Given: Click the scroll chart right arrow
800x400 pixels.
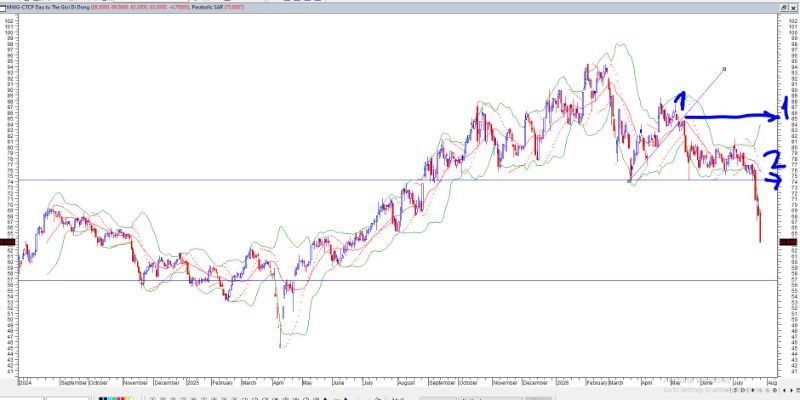Looking at the screenshot, I should 791,390.
